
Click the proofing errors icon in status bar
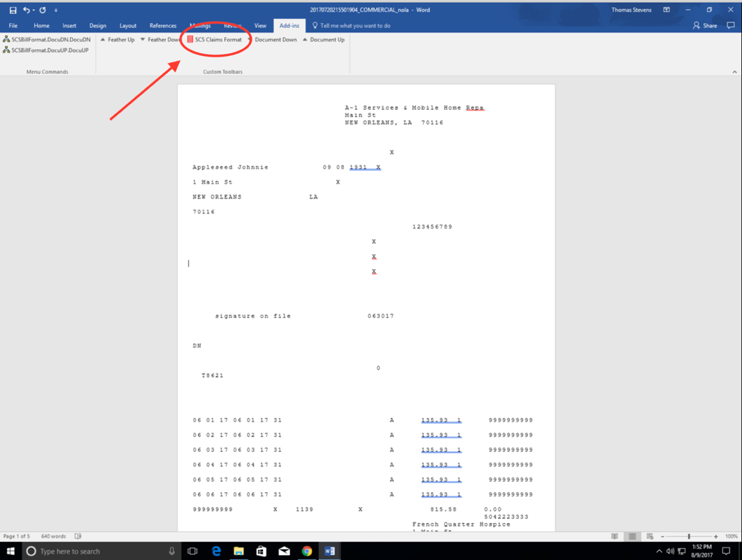[x=78, y=536]
